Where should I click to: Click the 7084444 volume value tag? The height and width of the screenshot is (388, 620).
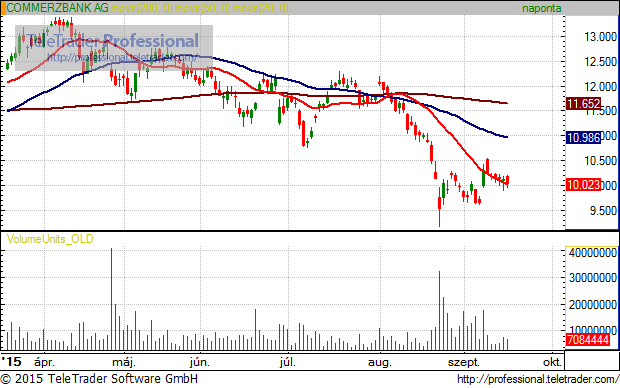pos(588,339)
